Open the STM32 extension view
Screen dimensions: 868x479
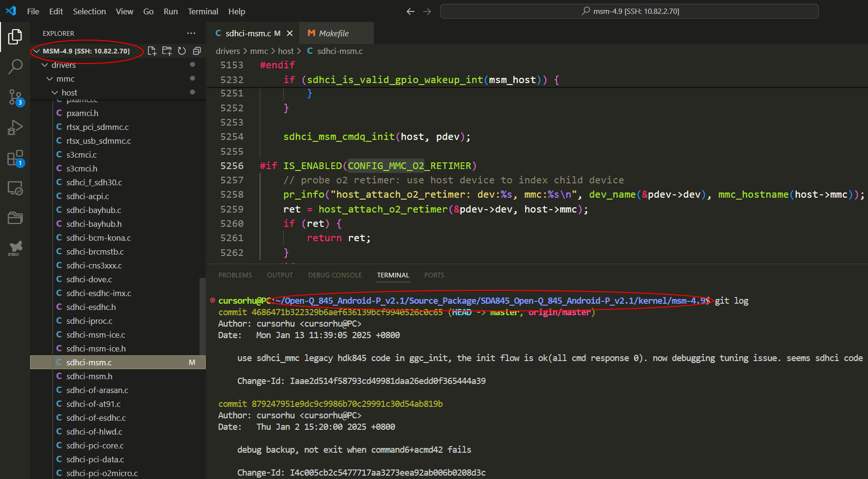click(x=15, y=248)
